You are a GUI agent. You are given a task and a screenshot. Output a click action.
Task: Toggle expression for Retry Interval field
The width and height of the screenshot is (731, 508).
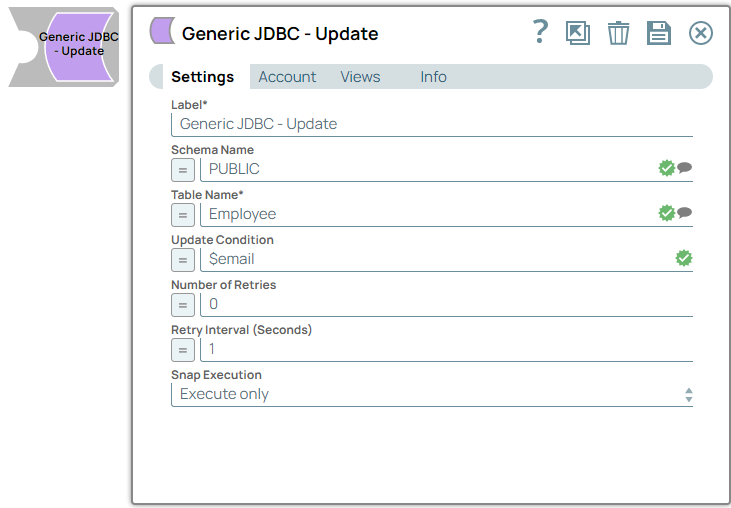point(183,349)
